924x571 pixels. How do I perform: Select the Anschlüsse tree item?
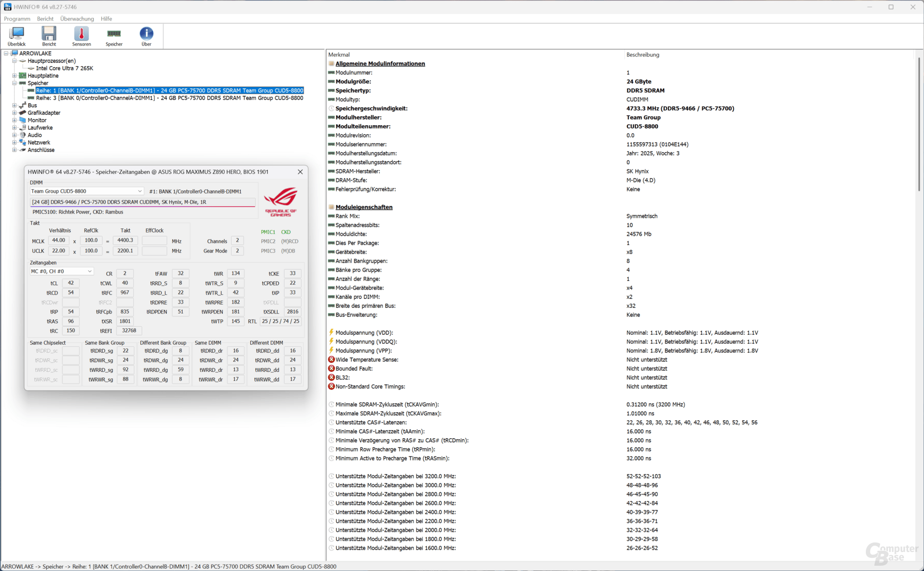coord(41,150)
